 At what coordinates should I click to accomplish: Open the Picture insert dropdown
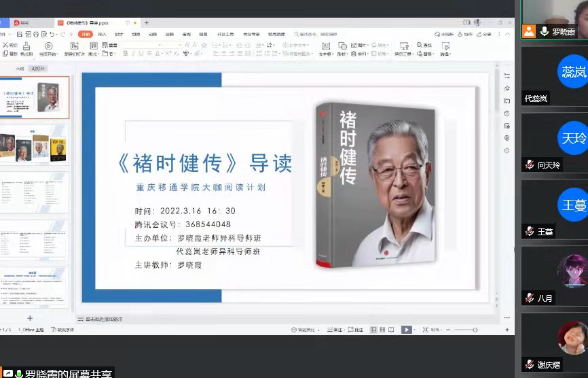pyautogui.click(x=367, y=46)
